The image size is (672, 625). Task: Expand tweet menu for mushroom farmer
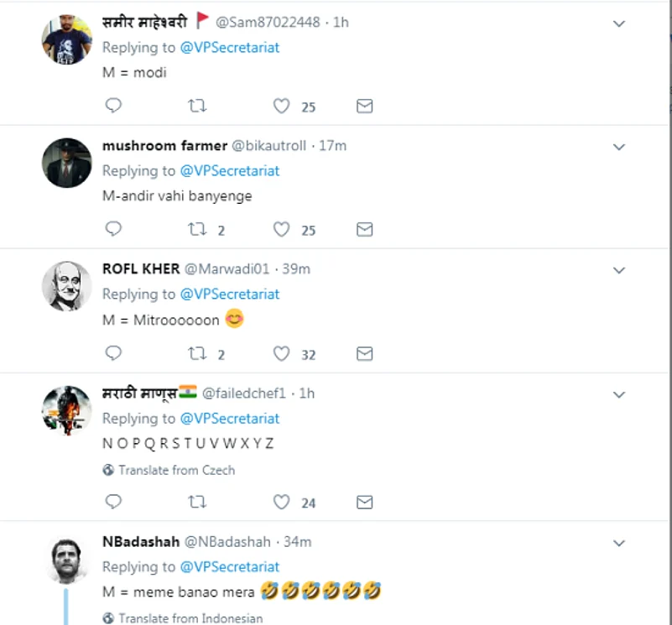(x=619, y=147)
